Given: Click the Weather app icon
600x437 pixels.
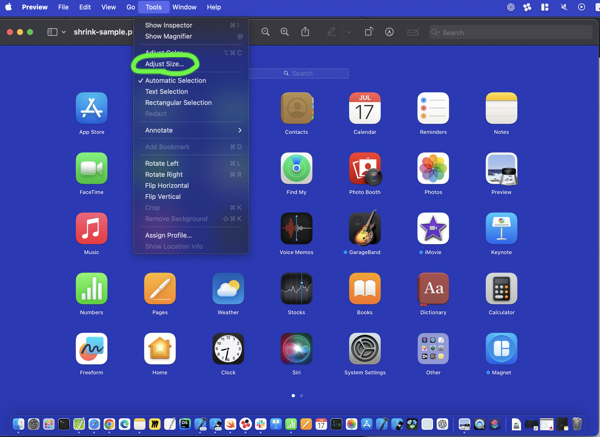Looking at the screenshot, I should tap(228, 288).
